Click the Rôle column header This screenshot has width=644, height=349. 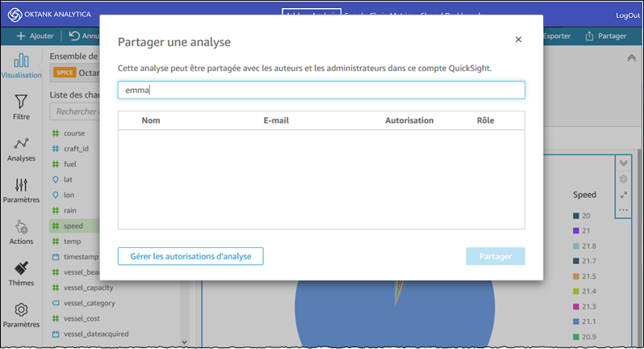click(x=486, y=120)
